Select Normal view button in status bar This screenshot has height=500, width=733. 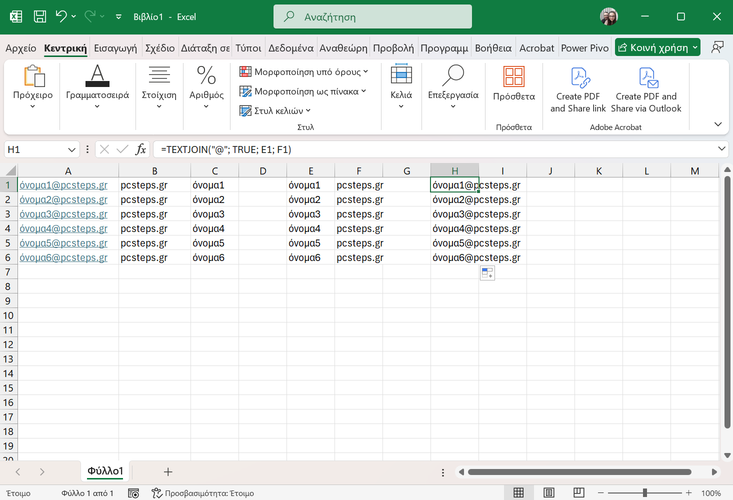pos(518,493)
